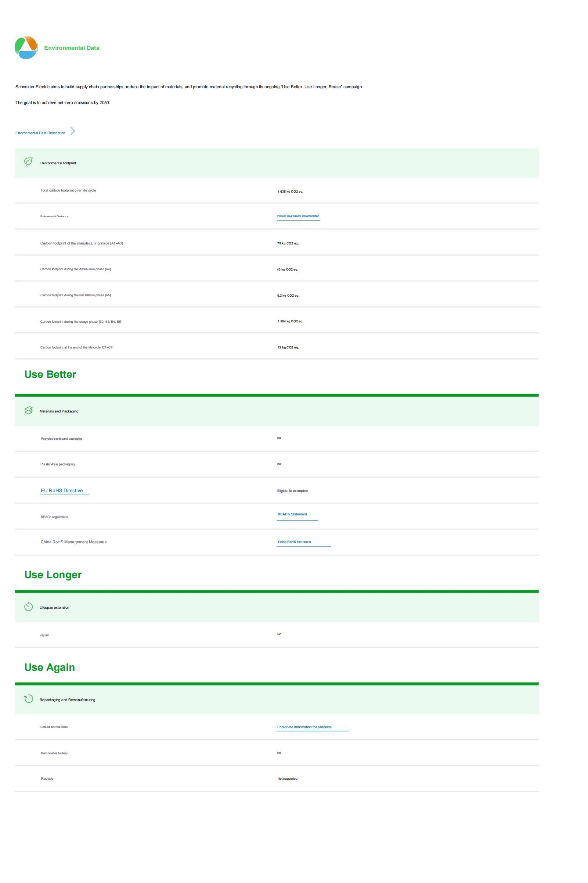The width and height of the screenshot is (588, 883).
Task: Open the REACh Statement link
Action: pyautogui.click(x=292, y=514)
